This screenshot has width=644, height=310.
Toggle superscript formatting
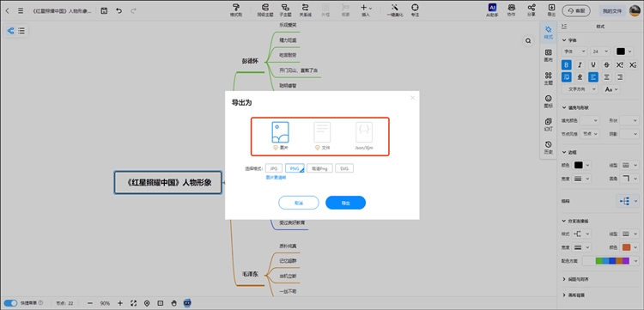click(620, 64)
